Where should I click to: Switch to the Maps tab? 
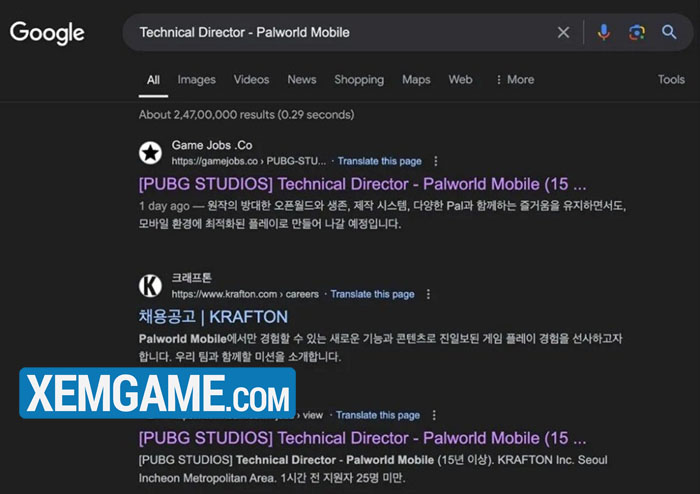tap(416, 80)
